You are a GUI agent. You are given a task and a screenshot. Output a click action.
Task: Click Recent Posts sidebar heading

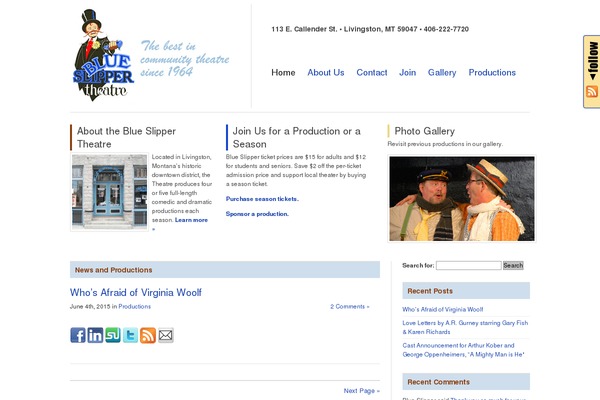[466, 291]
